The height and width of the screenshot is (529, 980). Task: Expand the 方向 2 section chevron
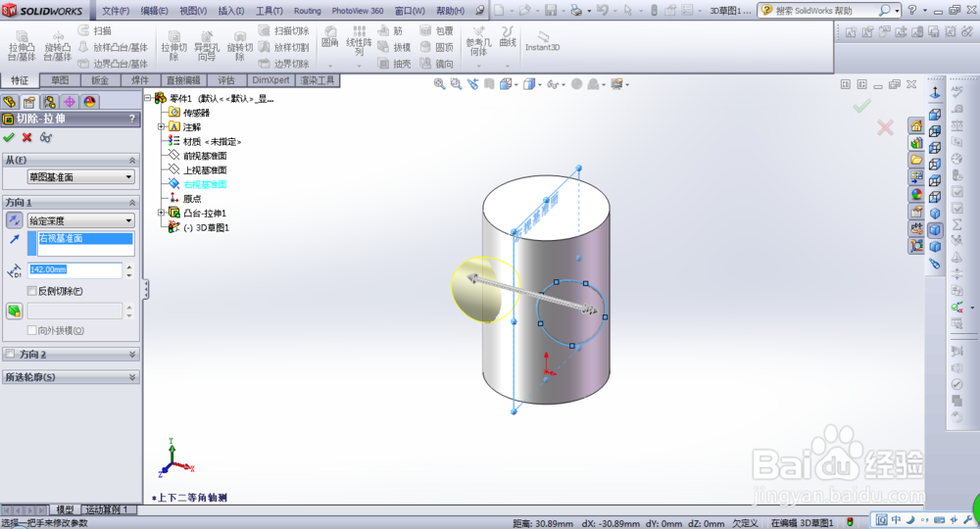[x=132, y=354]
